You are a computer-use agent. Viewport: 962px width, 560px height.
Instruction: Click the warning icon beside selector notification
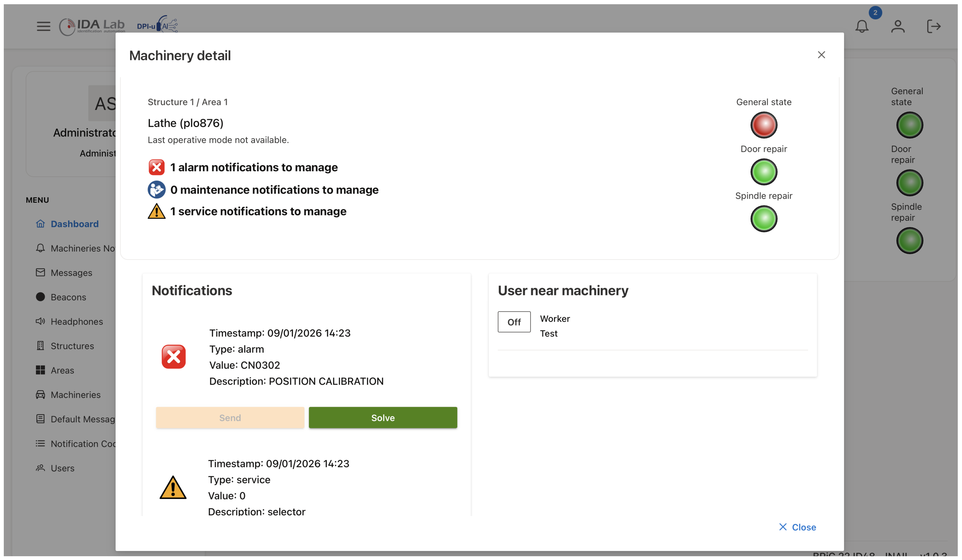173,488
